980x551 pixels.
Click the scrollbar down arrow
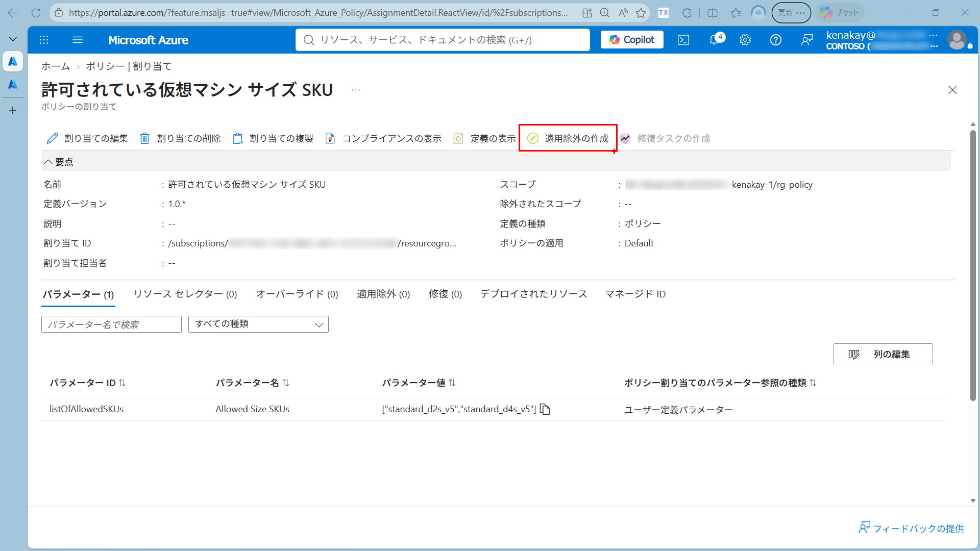click(x=973, y=500)
